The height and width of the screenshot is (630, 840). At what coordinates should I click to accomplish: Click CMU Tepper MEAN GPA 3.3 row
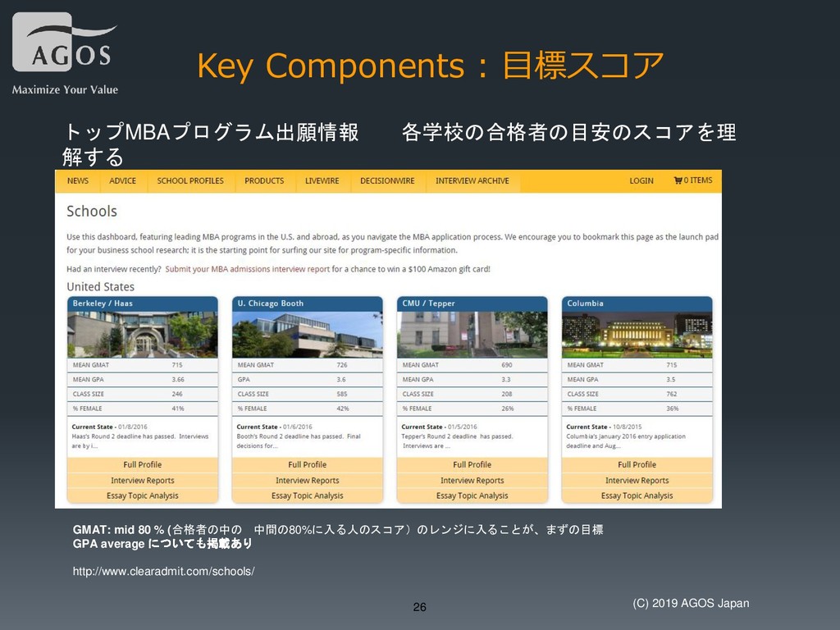(x=472, y=379)
